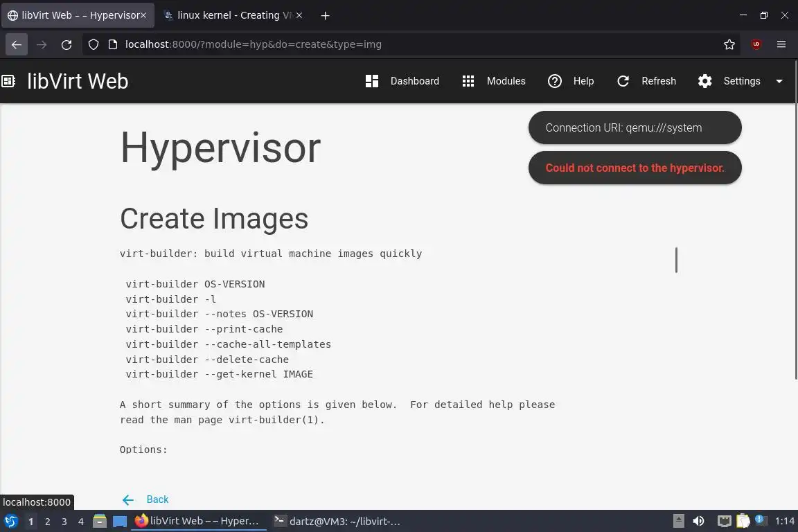Open the Firefox hamburger menu

click(x=781, y=45)
